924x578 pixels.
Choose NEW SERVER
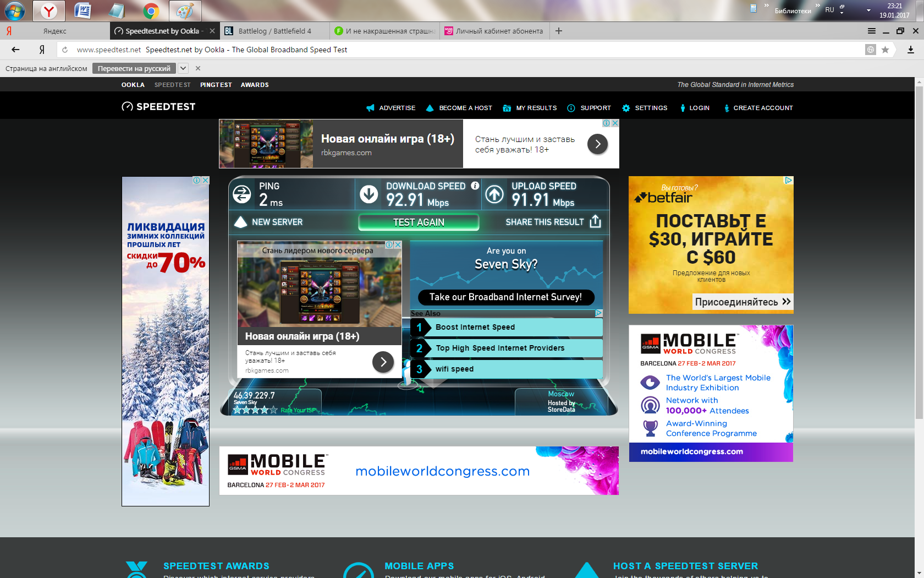coord(268,222)
